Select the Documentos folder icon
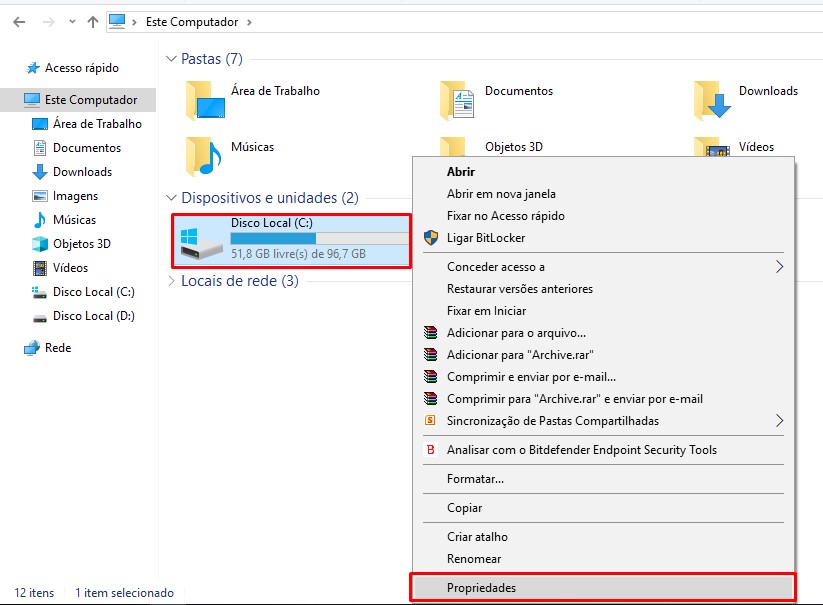Image resolution: width=823 pixels, height=605 pixels. 457,100
